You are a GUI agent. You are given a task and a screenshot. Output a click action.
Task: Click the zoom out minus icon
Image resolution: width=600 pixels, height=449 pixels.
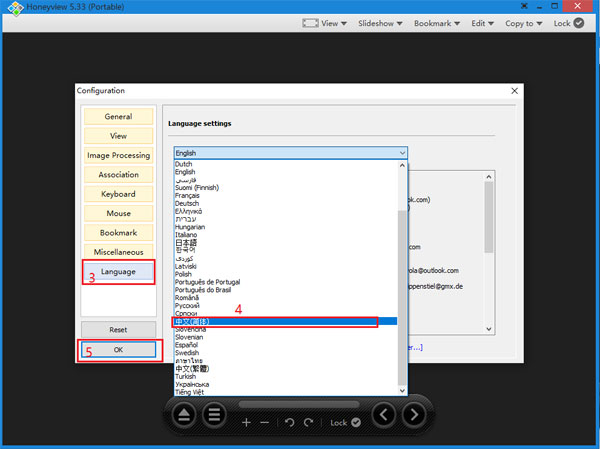click(x=264, y=423)
